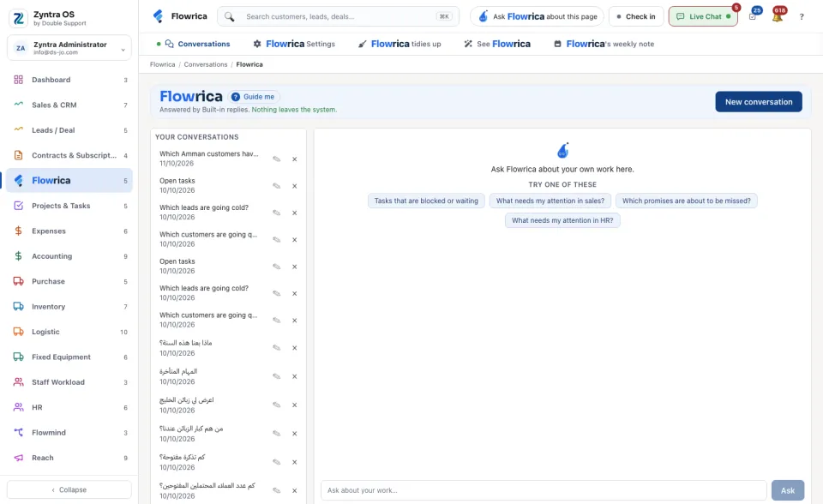This screenshot has height=504, width=823.
Task: Switch to the Conversations tab
Action: coord(194,44)
